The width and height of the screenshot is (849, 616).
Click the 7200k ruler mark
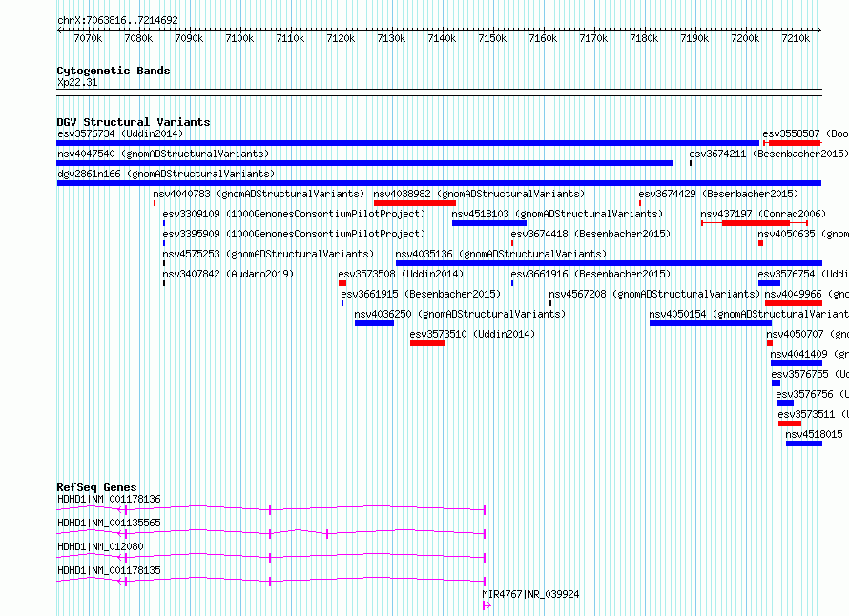pyautogui.click(x=745, y=38)
